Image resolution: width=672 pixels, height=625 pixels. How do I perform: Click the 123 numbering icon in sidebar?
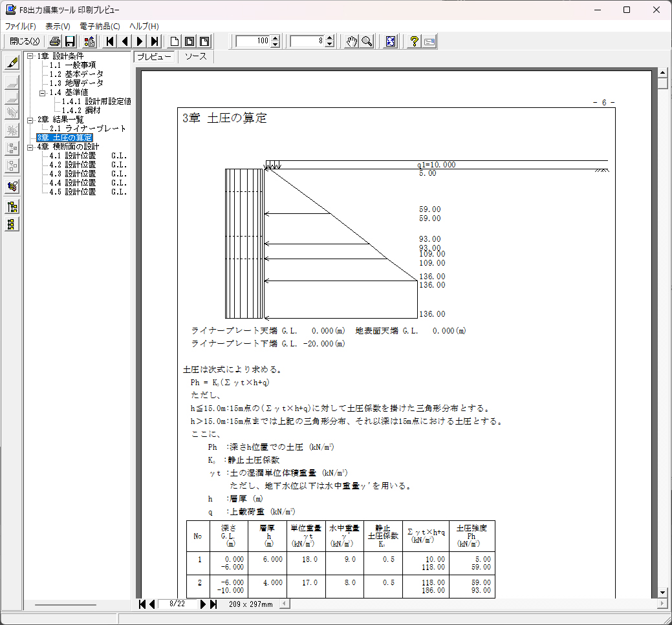click(x=12, y=186)
